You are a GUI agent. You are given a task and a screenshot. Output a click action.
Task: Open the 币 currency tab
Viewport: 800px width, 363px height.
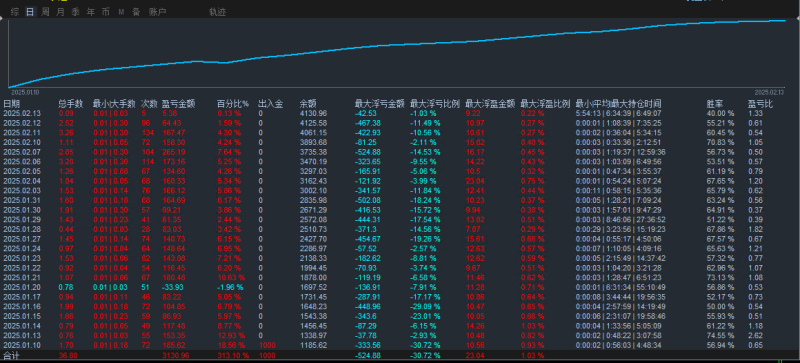pos(106,12)
